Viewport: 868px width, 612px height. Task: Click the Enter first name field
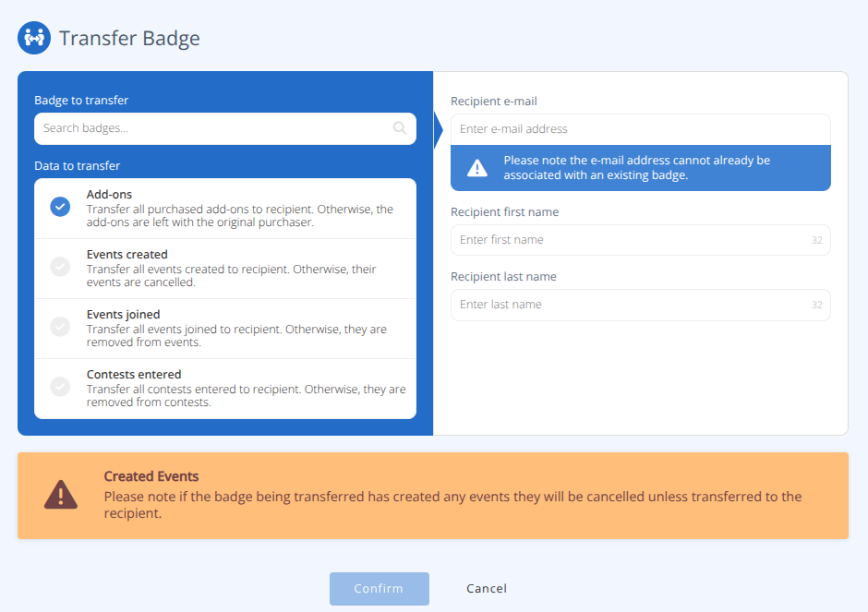click(x=640, y=239)
